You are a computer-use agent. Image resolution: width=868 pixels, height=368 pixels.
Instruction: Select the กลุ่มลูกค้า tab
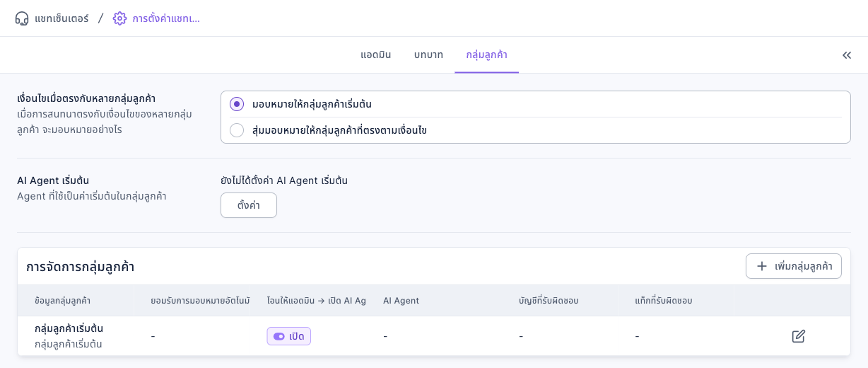tap(486, 55)
